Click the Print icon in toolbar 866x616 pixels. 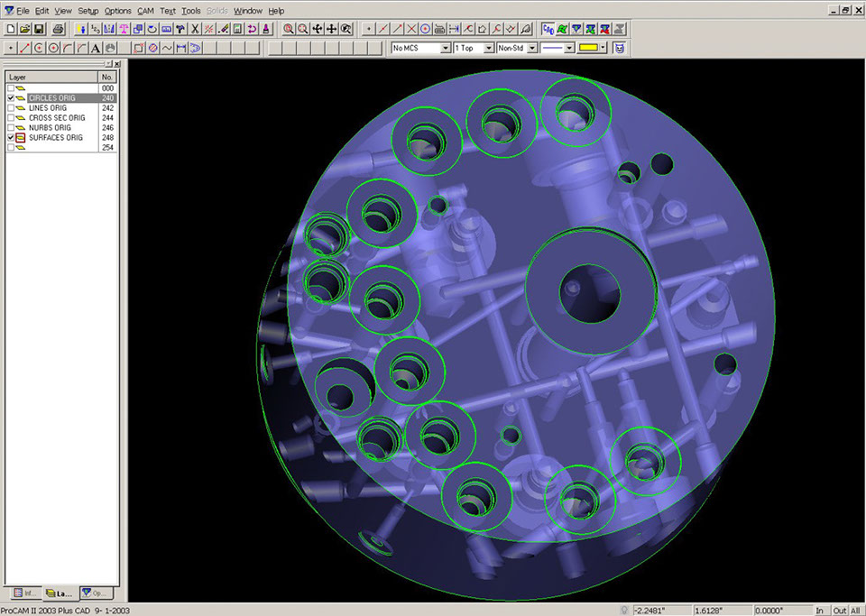point(58,29)
